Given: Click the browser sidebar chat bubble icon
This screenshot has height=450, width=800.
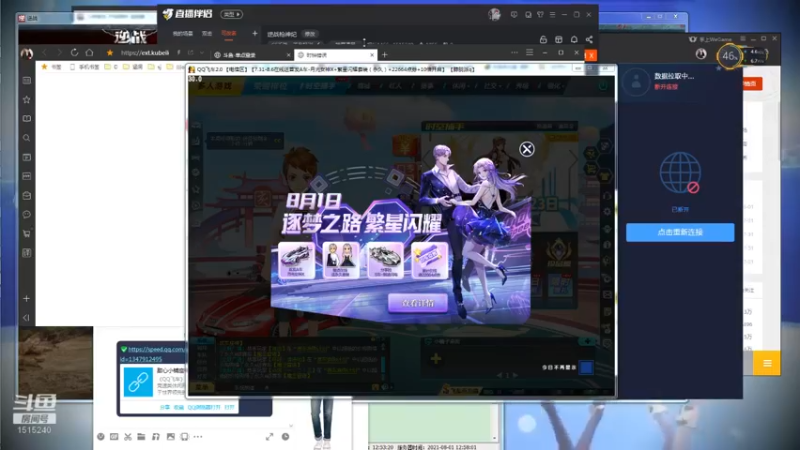Looking at the screenshot, I should (x=27, y=214).
